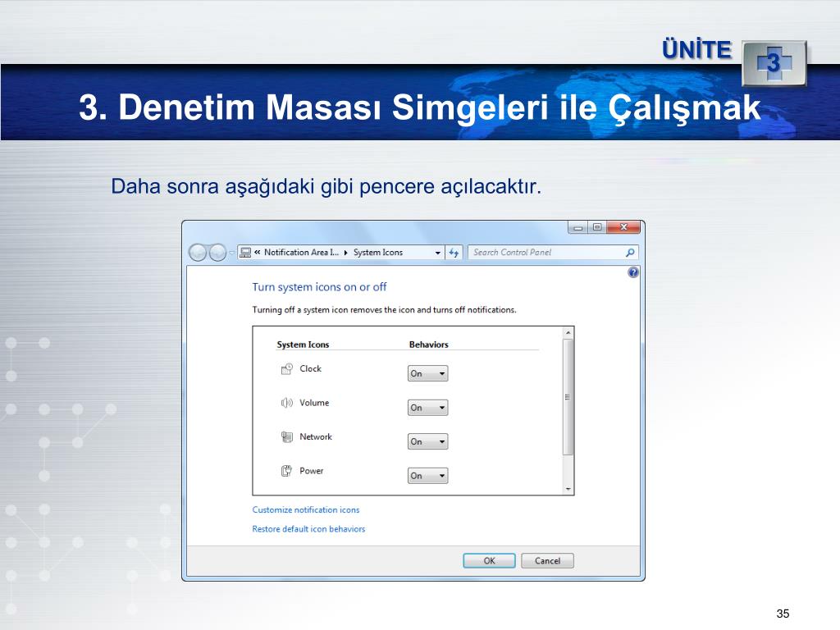
Task: Click Restore default icon behaviors link
Action: click(x=308, y=529)
